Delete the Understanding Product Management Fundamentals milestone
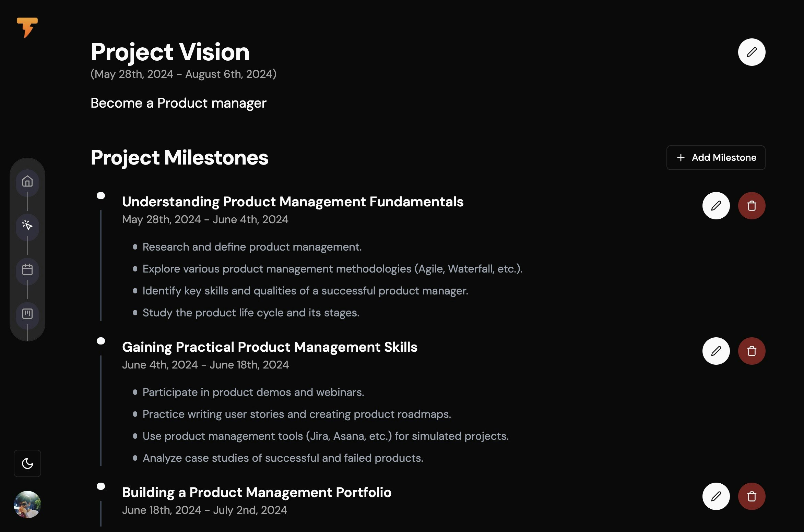804x532 pixels. (x=752, y=206)
